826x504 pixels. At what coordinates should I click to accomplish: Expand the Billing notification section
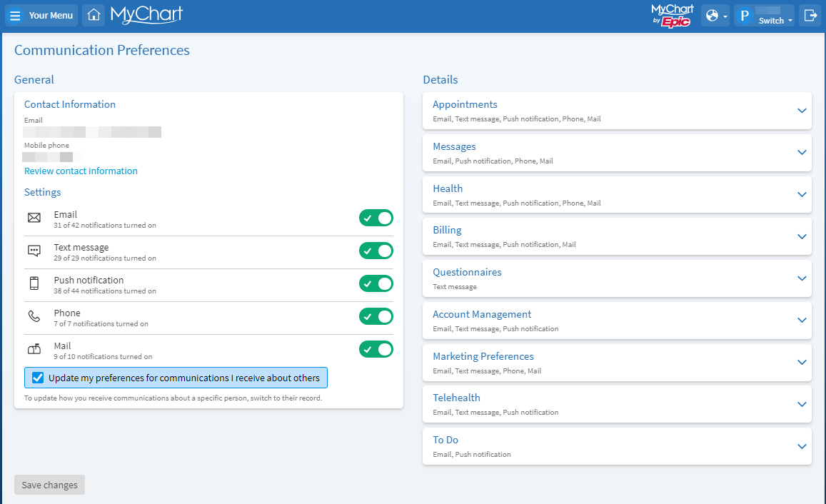[x=801, y=236]
